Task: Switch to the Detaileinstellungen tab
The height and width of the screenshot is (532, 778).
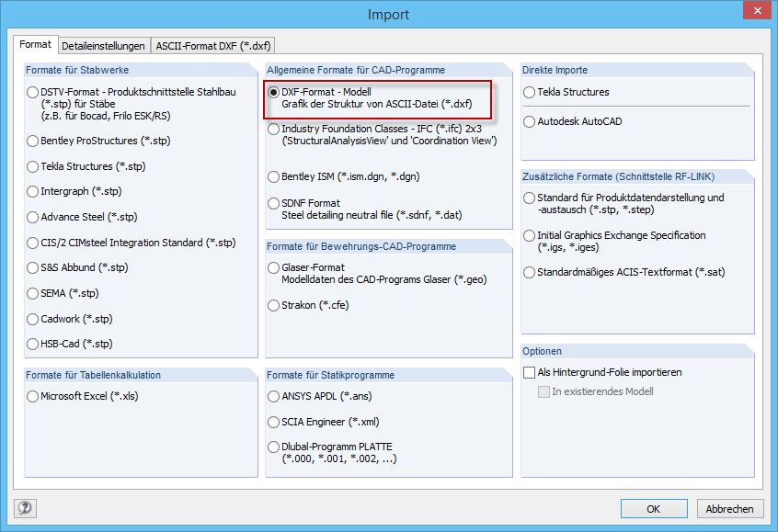Action: [x=103, y=46]
